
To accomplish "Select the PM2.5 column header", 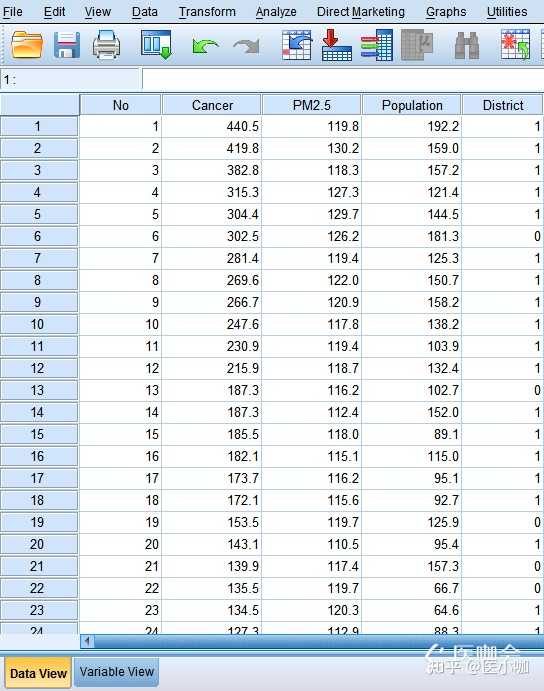I will click(312, 105).
